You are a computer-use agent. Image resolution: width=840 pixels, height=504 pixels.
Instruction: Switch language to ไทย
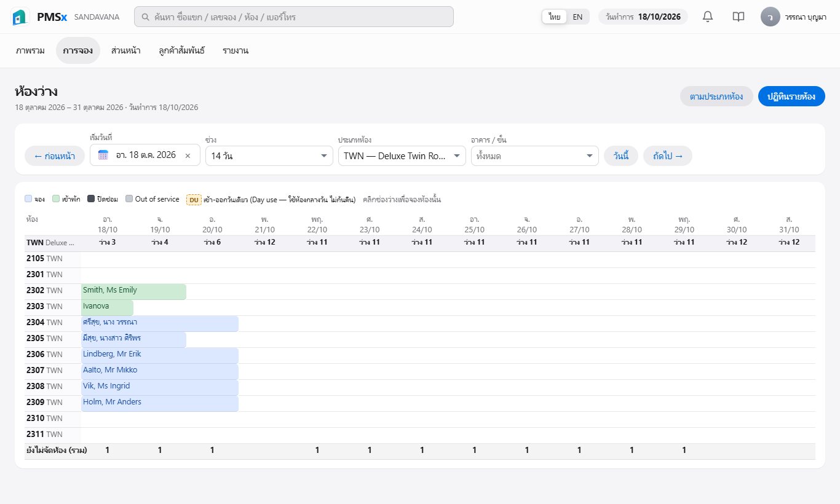tap(555, 17)
